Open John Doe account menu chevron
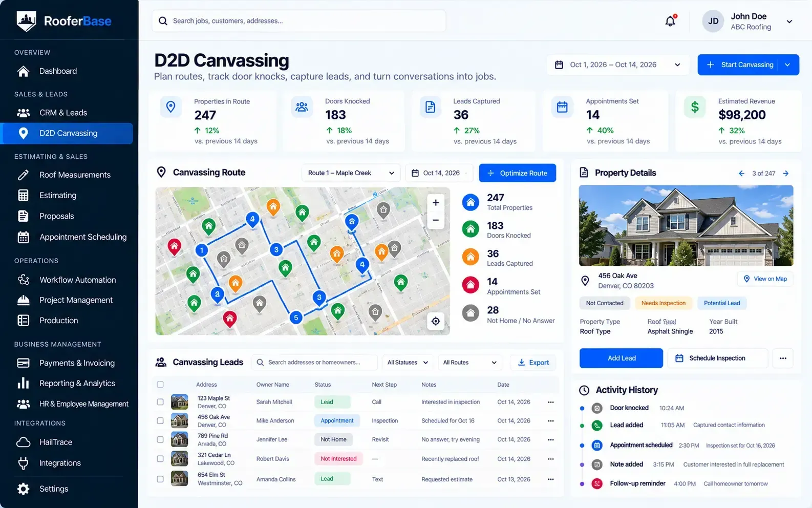 (x=789, y=22)
